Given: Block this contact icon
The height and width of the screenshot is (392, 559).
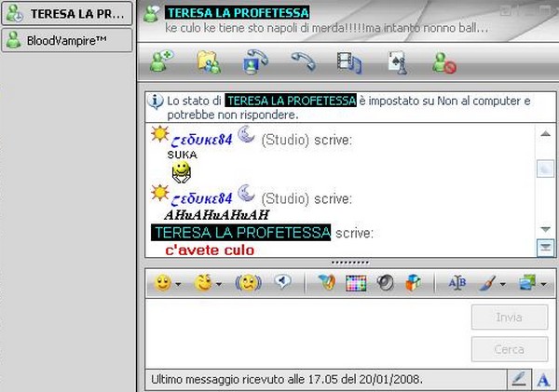Looking at the screenshot, I should pos(444,62).
